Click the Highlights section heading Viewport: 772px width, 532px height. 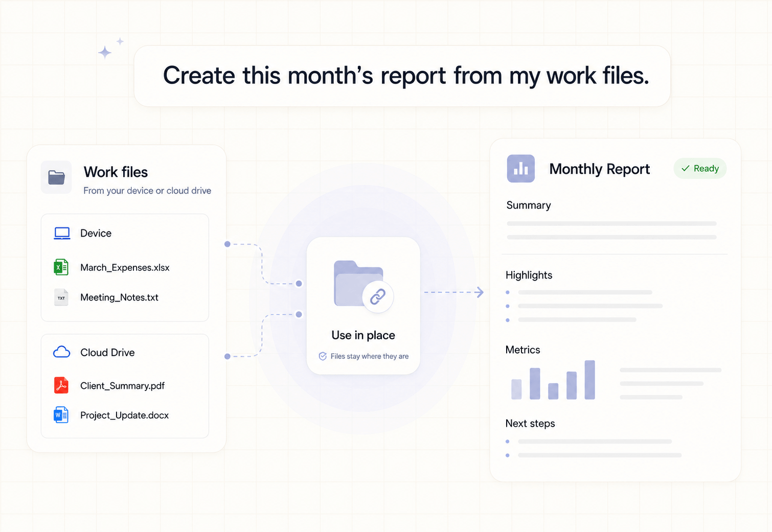pos(529,275)
